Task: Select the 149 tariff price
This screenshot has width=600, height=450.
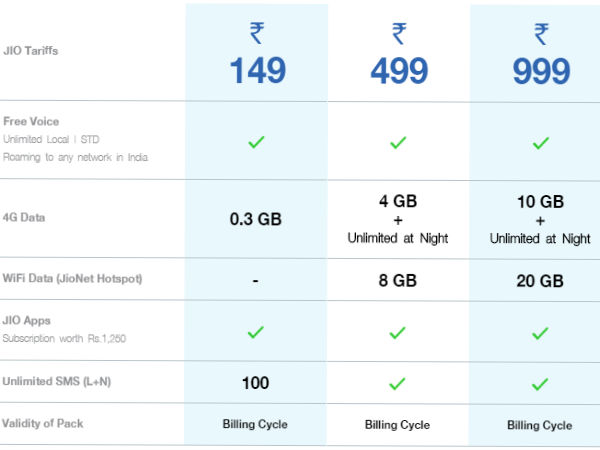Action: pyautogui.click(x=256, y=71)
